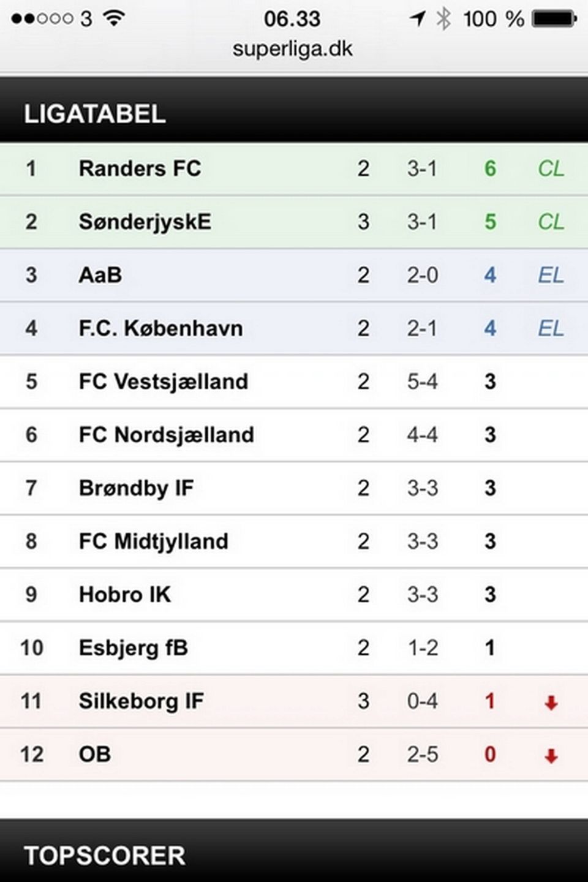The image size is (588, 882).
Task: Tap the EL badge beside AaB
Action: pyautogui.click(x=551, y=275)
